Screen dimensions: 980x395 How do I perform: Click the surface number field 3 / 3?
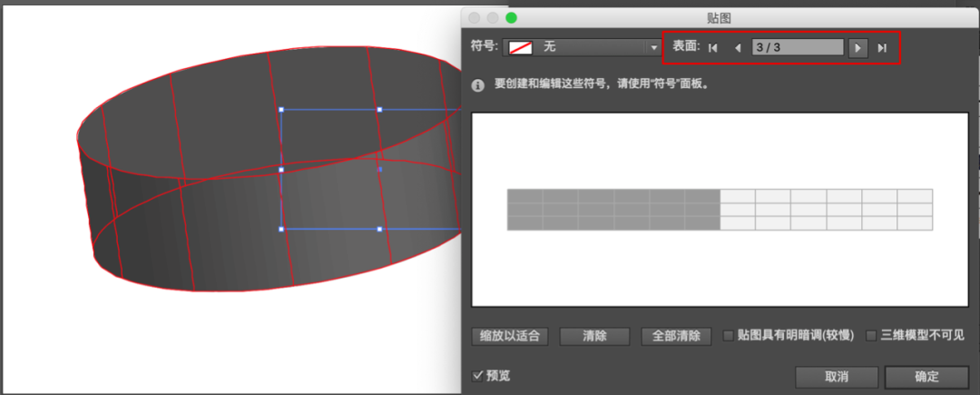point(798,47)
